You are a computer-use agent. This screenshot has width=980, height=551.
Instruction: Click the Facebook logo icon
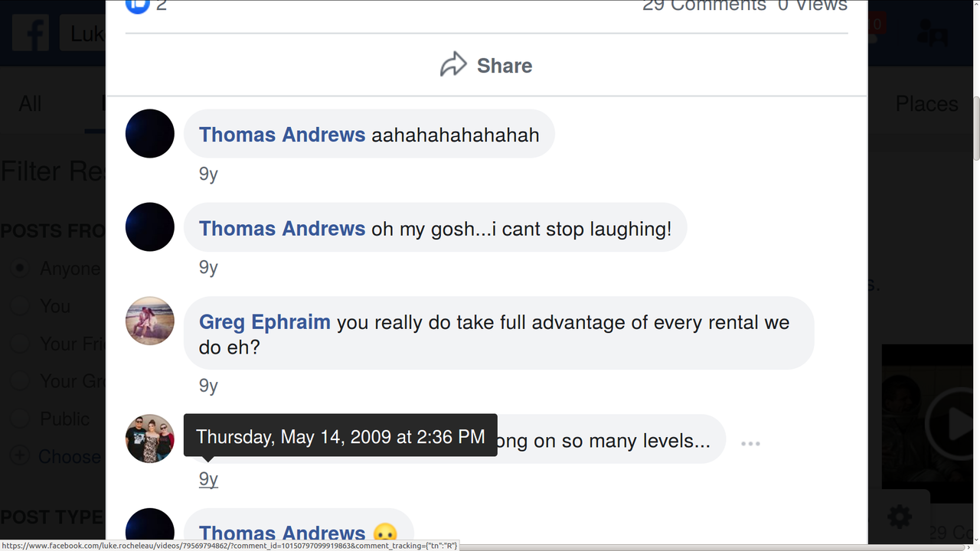click(31, 33)
